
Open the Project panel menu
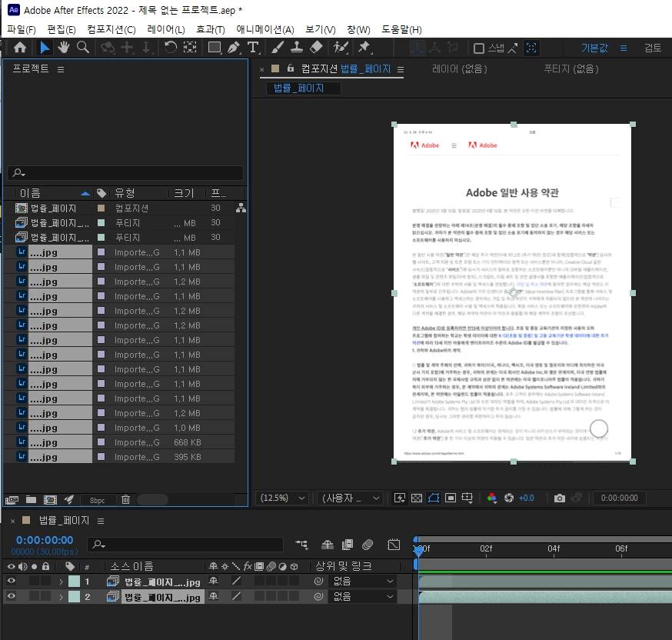61,69
